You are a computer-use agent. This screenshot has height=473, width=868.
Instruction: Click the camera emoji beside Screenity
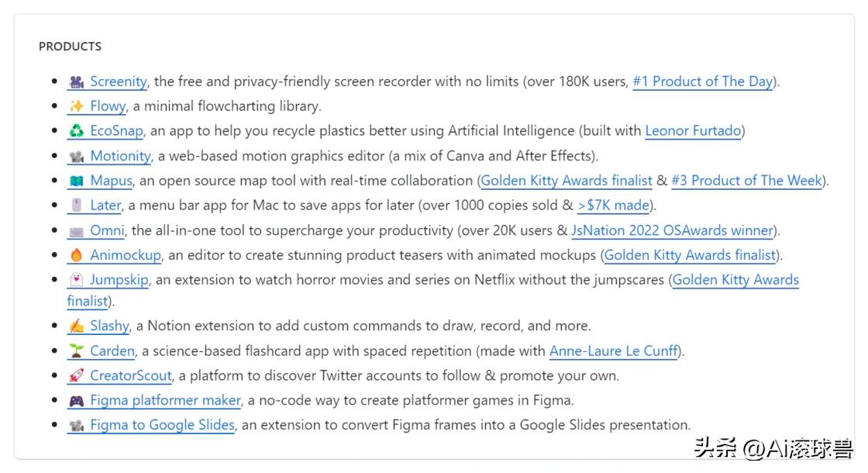(x=76, y=81)
